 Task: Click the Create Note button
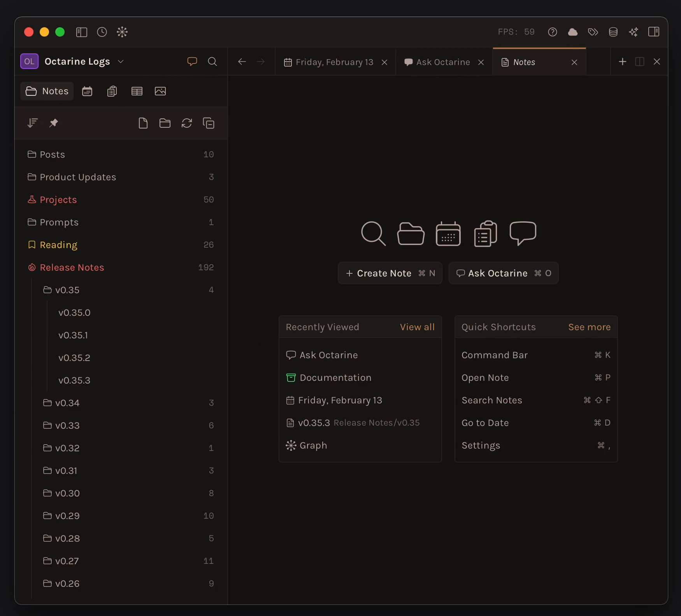[x=390, y=273]
